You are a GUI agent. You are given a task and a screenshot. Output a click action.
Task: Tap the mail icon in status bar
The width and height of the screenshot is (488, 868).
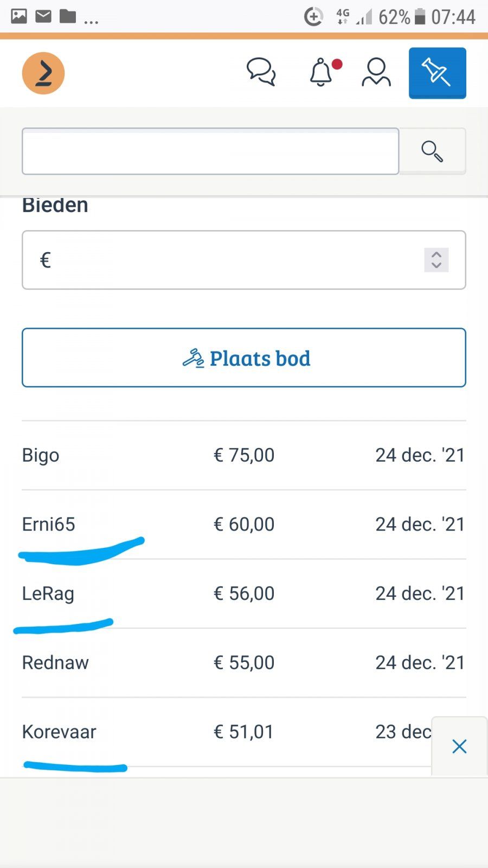pyautogui.click(x=43, y=16)
